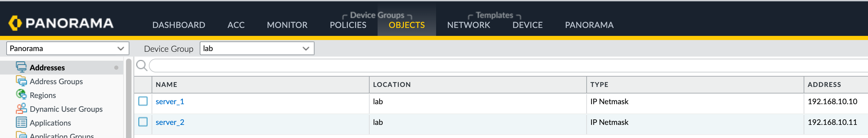Open Regions globe icon
The width and height of the screenshot is (868, 138).
tap(21, 95)
